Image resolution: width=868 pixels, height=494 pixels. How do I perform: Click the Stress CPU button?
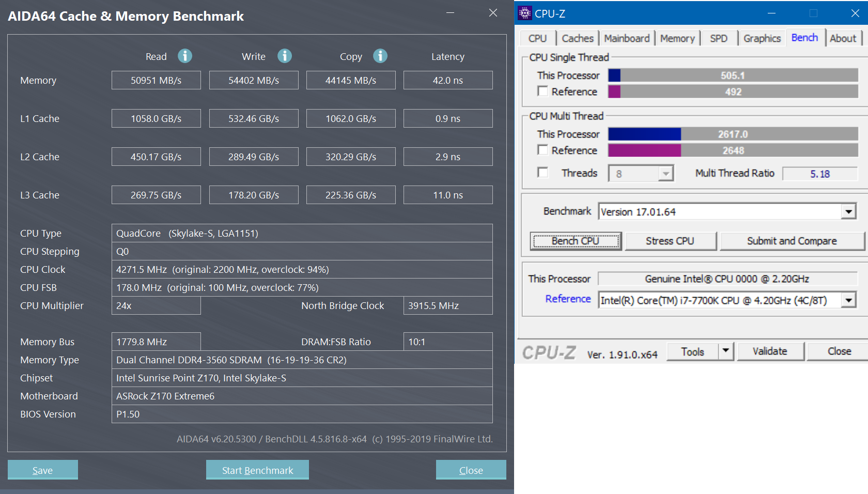coord(670,241)
